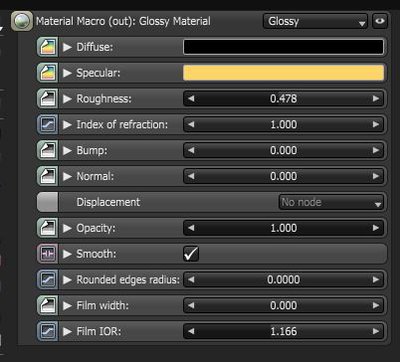
Task: Click the Roughness node type icon
Action: point(47,99)
